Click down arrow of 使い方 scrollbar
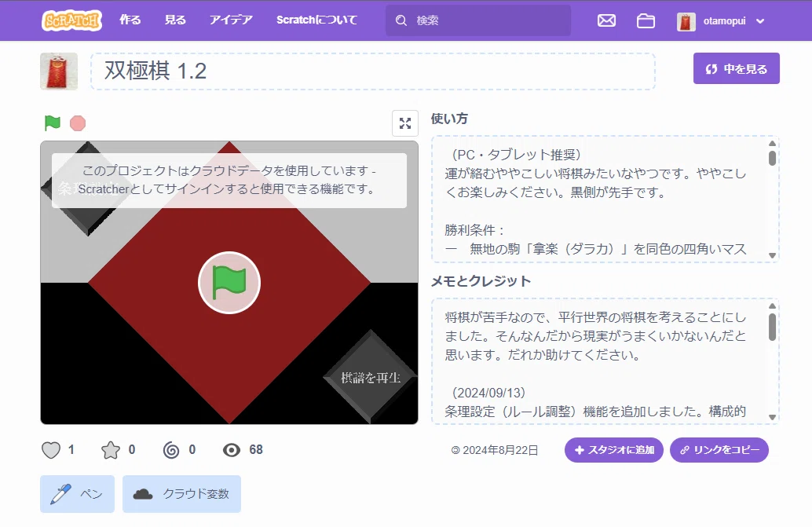The width and height of the screenshot is (812, 527). click(x=772, y=255)
